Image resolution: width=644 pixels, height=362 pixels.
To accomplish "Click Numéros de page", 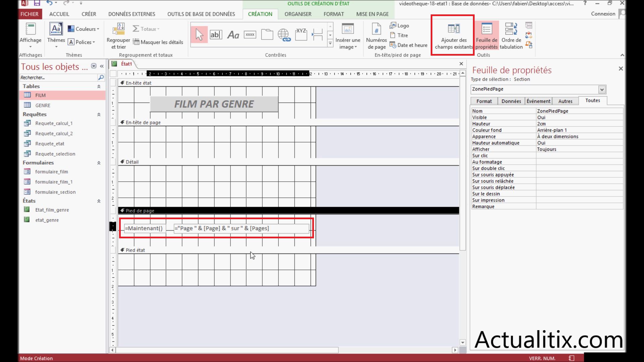I will pyautogui.click(x=376, y=36).
